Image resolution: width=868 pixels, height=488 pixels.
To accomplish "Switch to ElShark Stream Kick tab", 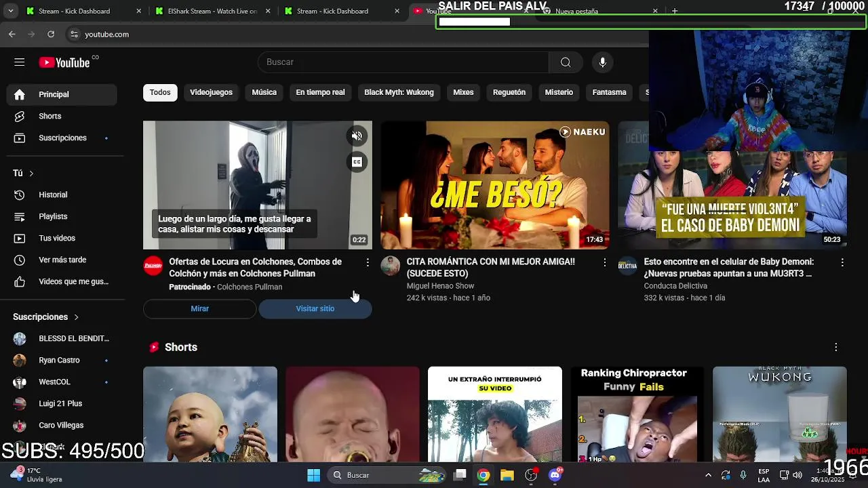I will pyautogui.click(x=212, y=11).
